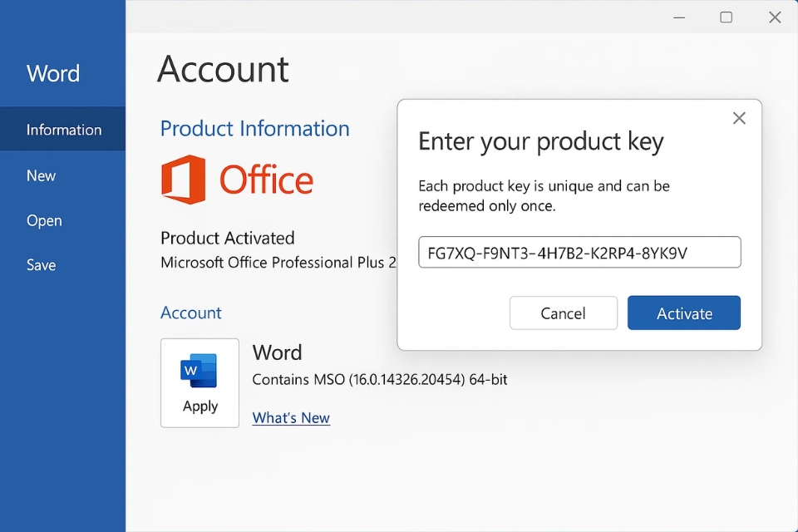This screenshot has width=798, height=532.
Task: Click the Word Apply tile
Action: pos(199,383)
